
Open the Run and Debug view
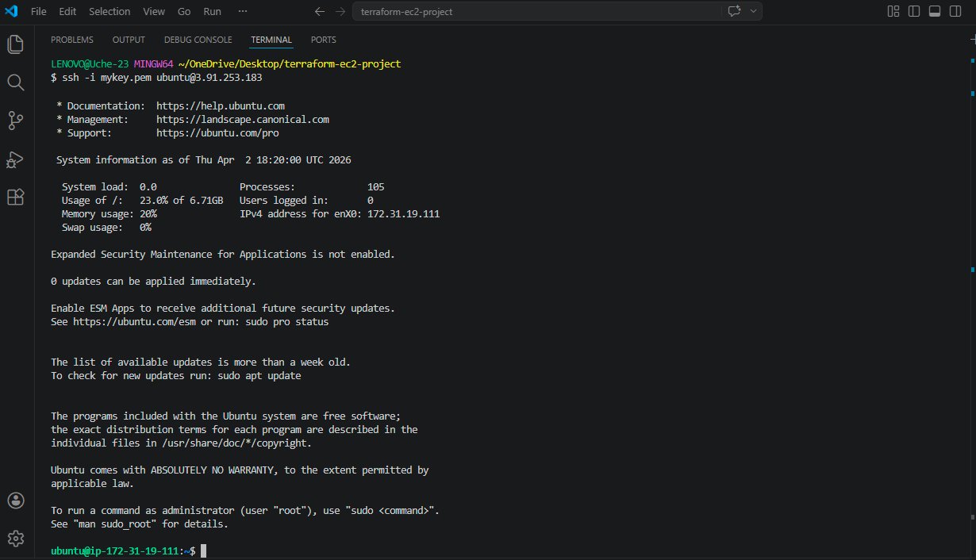point(15,159)
